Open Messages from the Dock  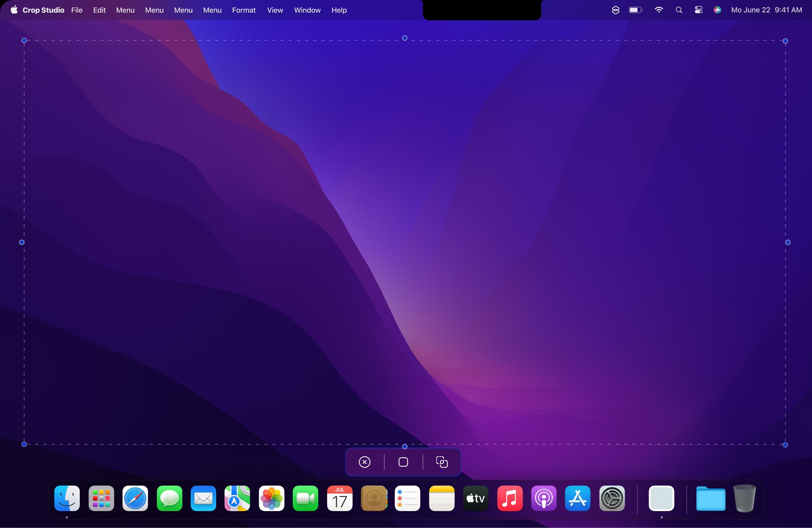(169, 498)
